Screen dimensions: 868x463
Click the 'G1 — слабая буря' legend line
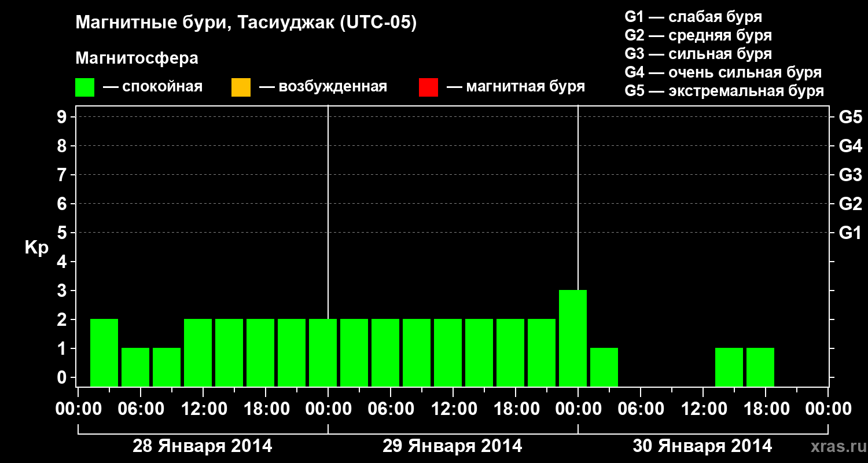693,17
